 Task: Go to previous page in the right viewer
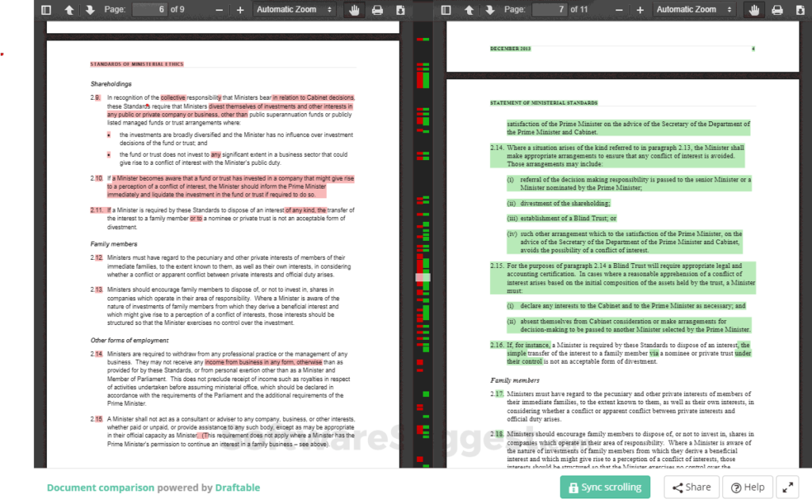click(x=467, y=10)
